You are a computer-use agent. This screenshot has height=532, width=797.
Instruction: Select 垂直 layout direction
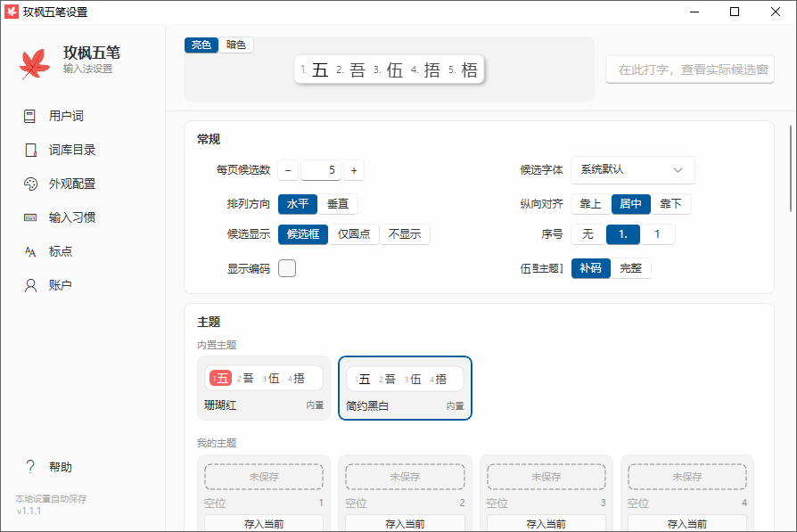click(x=338, y=204)
